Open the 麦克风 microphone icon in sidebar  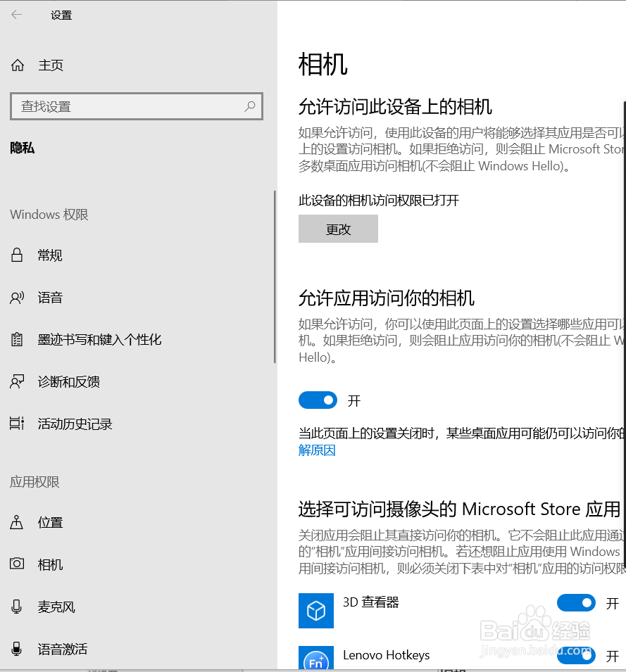point(17,607)
